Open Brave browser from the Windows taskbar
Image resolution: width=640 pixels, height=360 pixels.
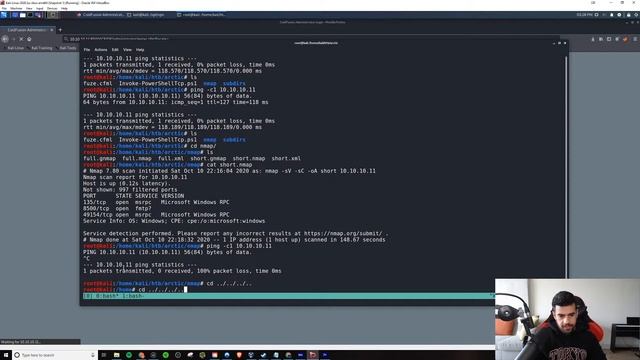(239, 355)
